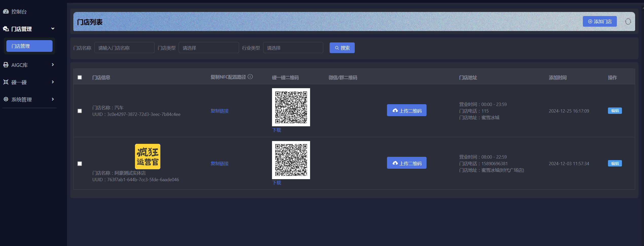Expand the AIGC库 menu chevron
Viewport: 644px width, 246px height.
[x=53, y=65]
